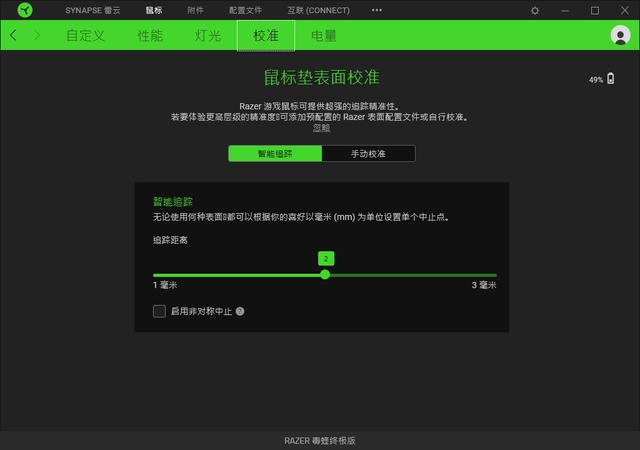Select the 校准 sub-tab
Viewport: 640px width, 450px height.
pyautogui.click(x=266, y=36)
